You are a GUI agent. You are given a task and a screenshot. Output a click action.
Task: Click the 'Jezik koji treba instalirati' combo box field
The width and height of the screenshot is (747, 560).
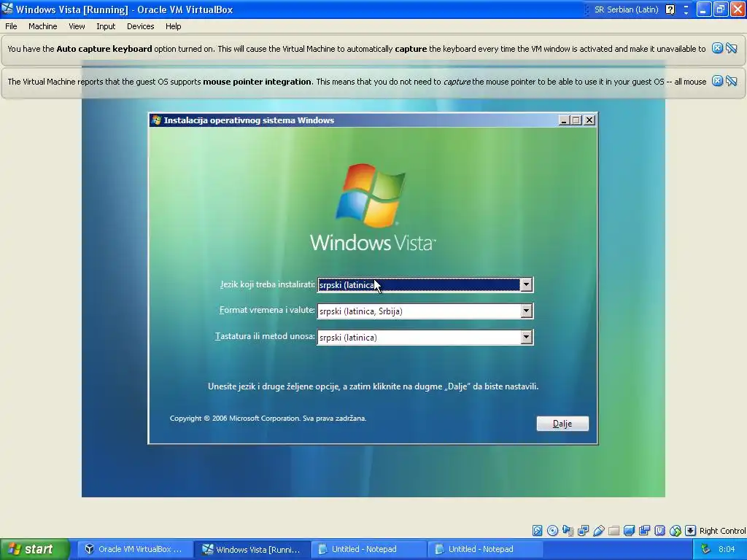[425, 285]
